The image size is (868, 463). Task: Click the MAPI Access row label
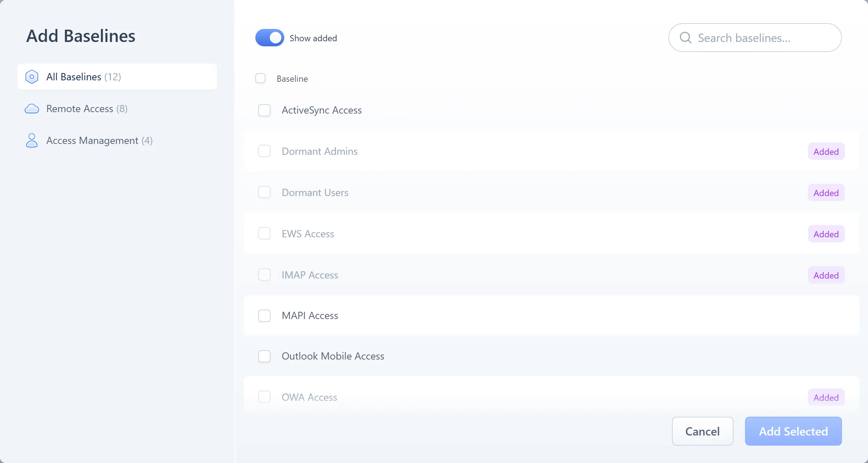310,315
